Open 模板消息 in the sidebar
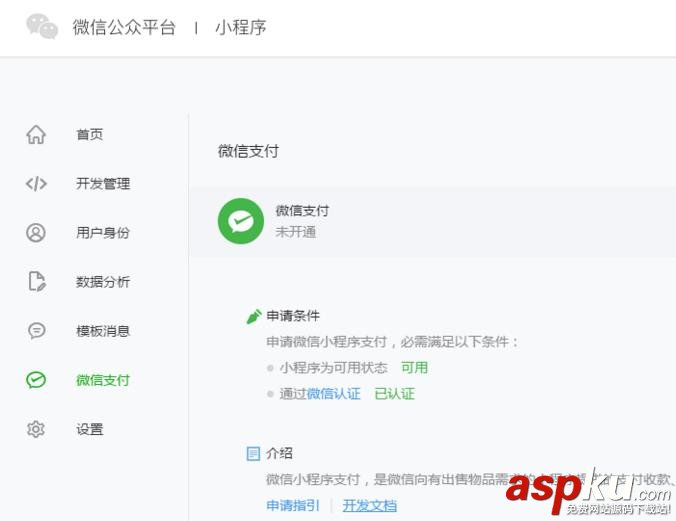The image size is (676, 521). [103, 331]
